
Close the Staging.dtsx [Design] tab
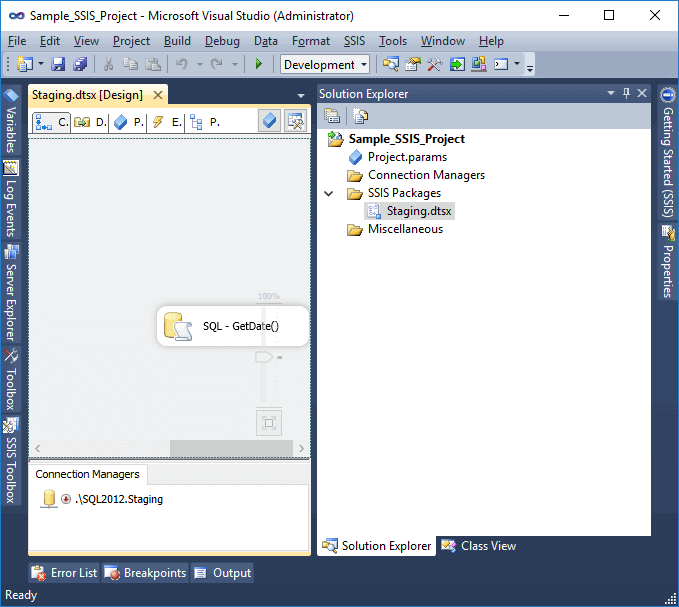click(x=158, y=95)
